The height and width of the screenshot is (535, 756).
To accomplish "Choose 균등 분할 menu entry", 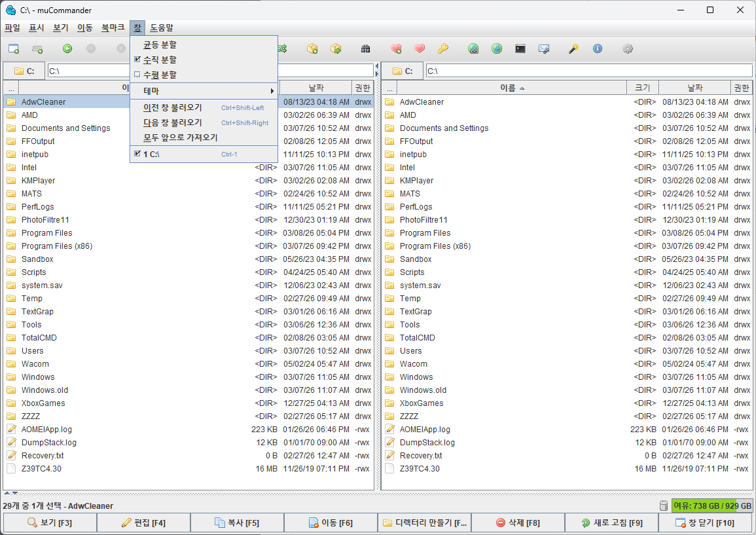I will click(x=204, y=45).
